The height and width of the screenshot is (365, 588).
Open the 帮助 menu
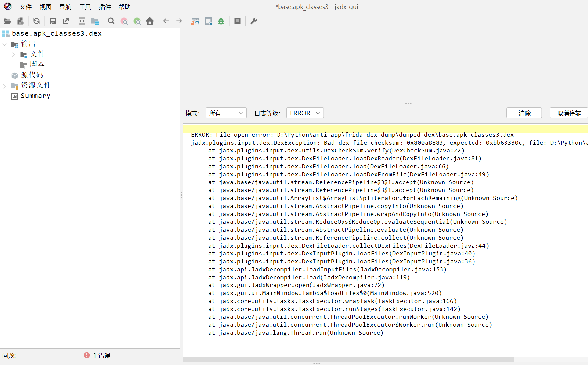125,7
